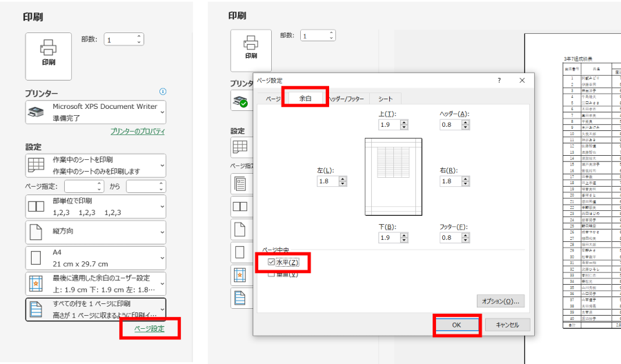Expand the A4 paper size dropdown
Screen dimensions: 621x364
point(95,258)
